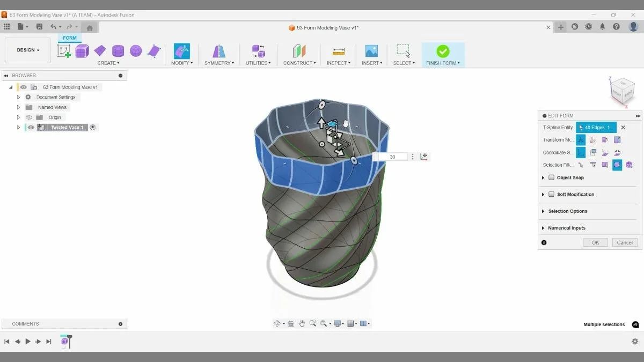Click the Pan tool in view controls
Screen dimensions: 644x362
[302, 323]
